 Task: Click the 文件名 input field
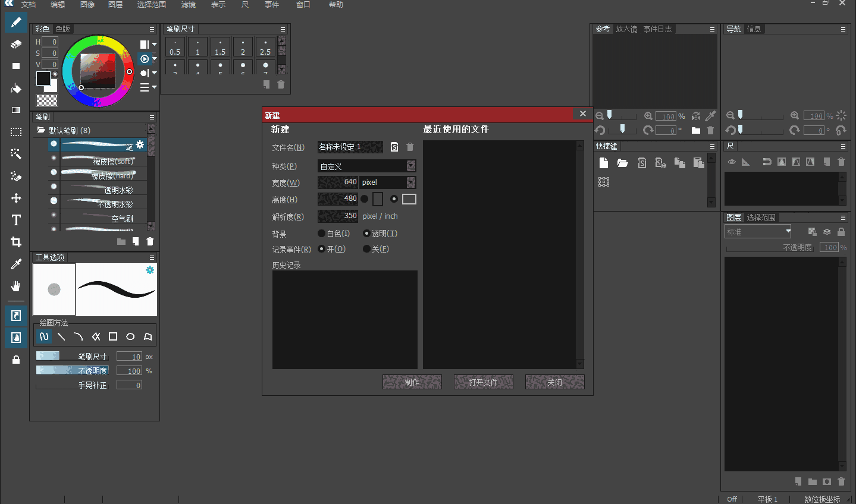tap(350, 147)
